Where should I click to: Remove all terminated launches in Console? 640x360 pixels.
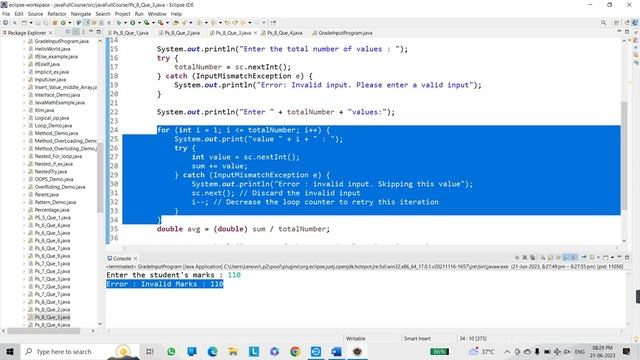tap(533, 258)
